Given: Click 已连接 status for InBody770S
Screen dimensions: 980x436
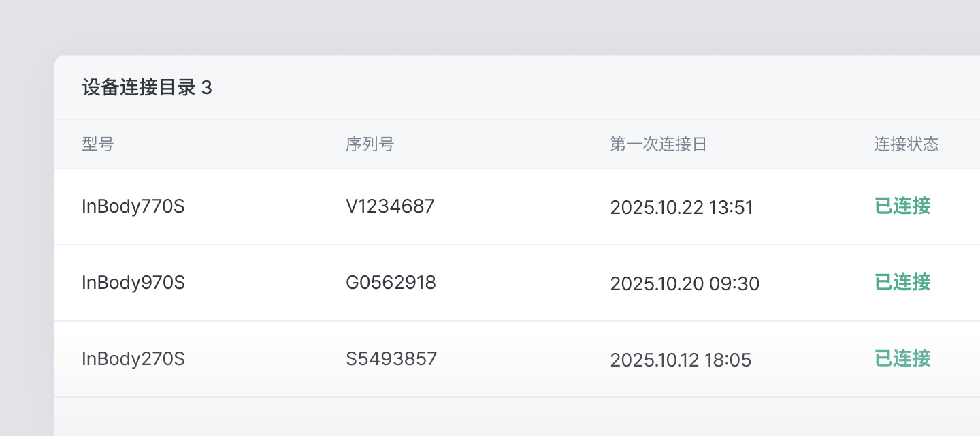Looking at the screenshot, I should (902, 206).
